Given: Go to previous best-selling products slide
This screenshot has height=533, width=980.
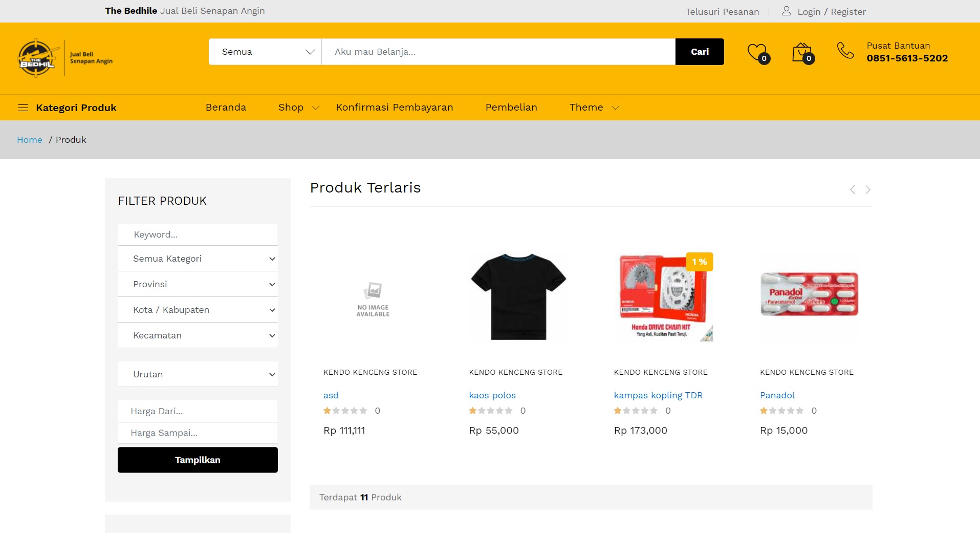Looking at the screenshot, I should (x=853, y=190).
